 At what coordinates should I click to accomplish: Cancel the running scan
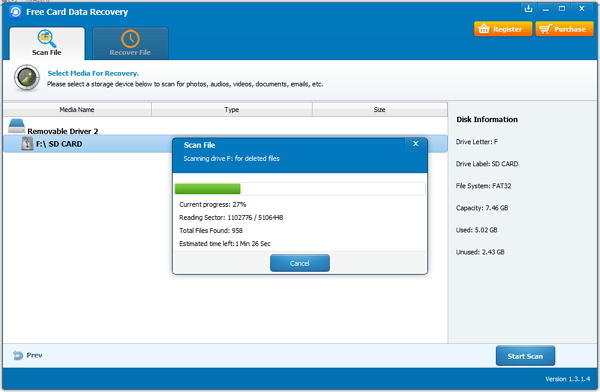point(300,263)
